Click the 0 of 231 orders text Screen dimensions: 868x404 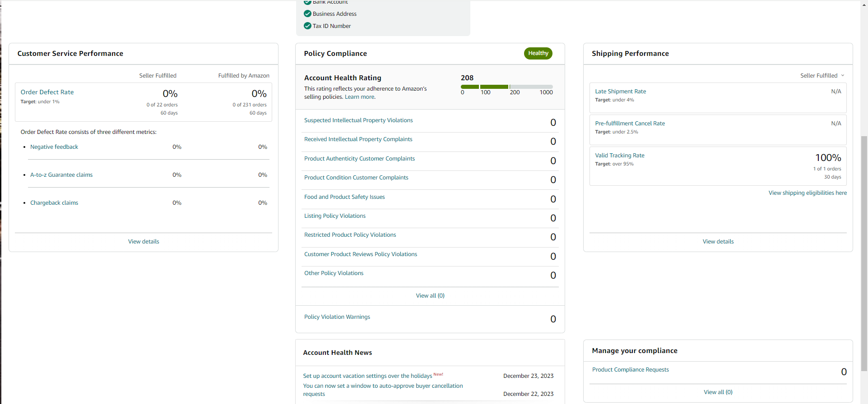click(x=250, y=105)
